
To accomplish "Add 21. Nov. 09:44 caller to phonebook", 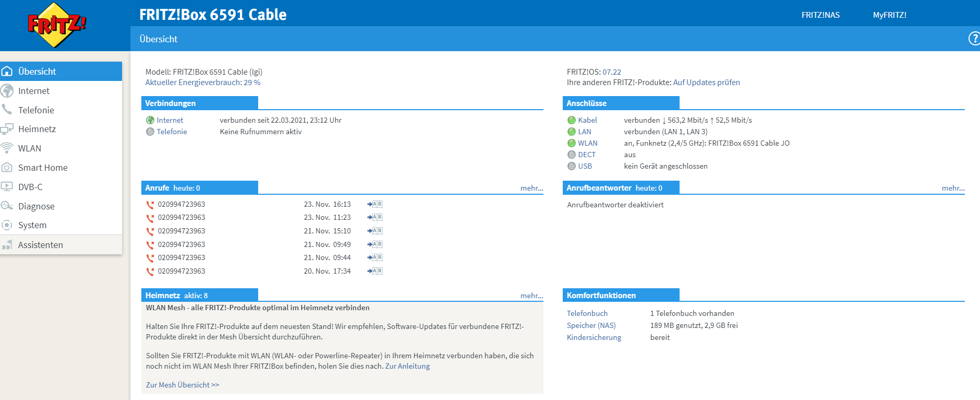I will [x=375, y=257].
